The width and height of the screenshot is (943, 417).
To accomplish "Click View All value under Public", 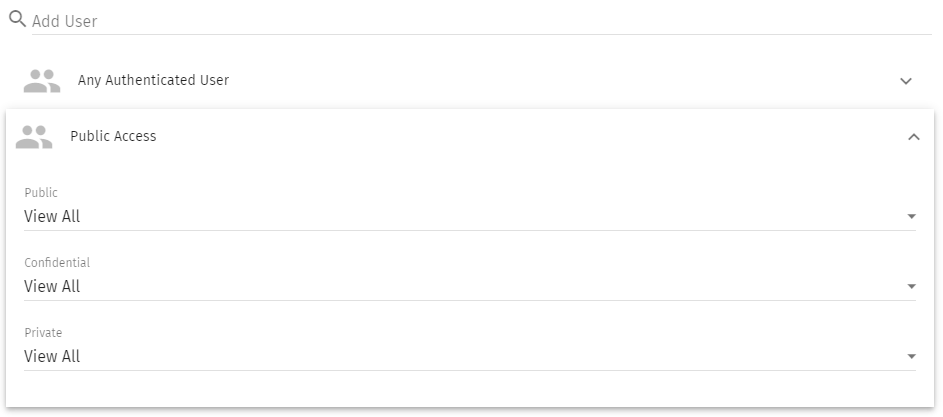I will pyautogui.click(x=52, y=216).
